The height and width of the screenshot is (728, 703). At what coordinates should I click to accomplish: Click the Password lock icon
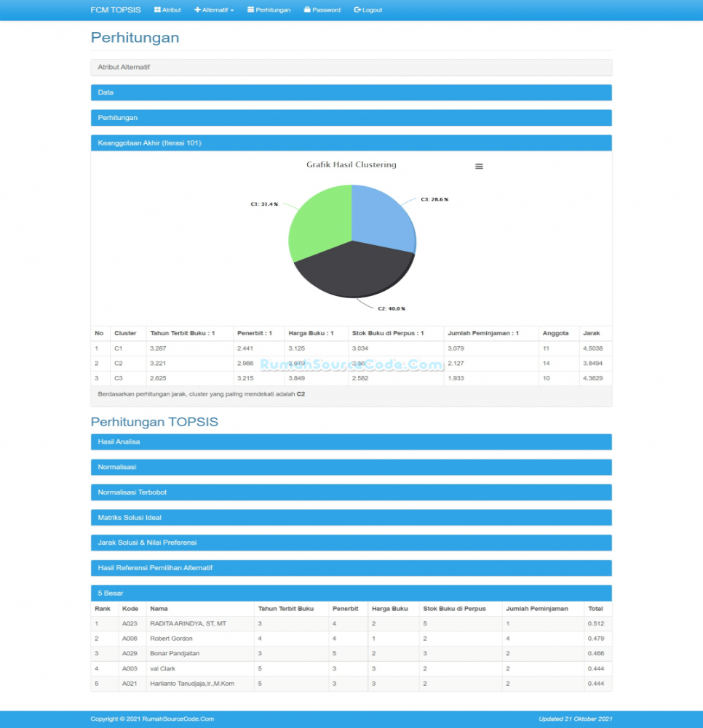point(307,10)
